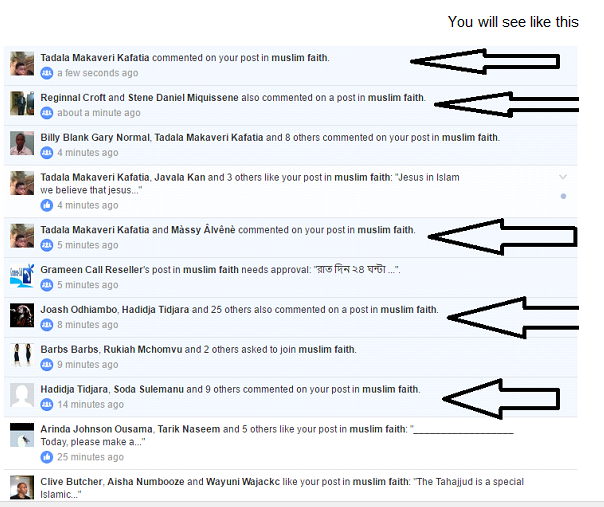Viewport: 604px width, 507px height.
Task: Open Grameen Call Reseller needs approval notification
Action: pyautogui.click(x=290, y=278)
